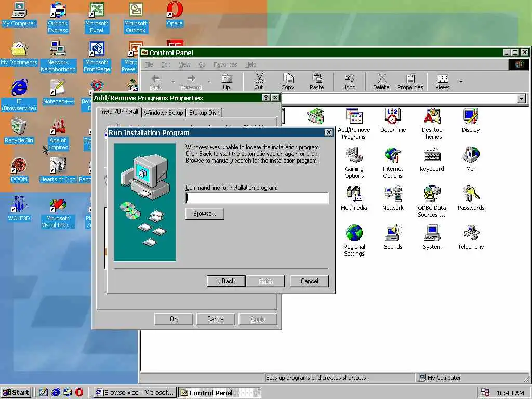Open the View menu in Control Panel
The width and height of the screenshot is (532, 399).
pos(184,64)
